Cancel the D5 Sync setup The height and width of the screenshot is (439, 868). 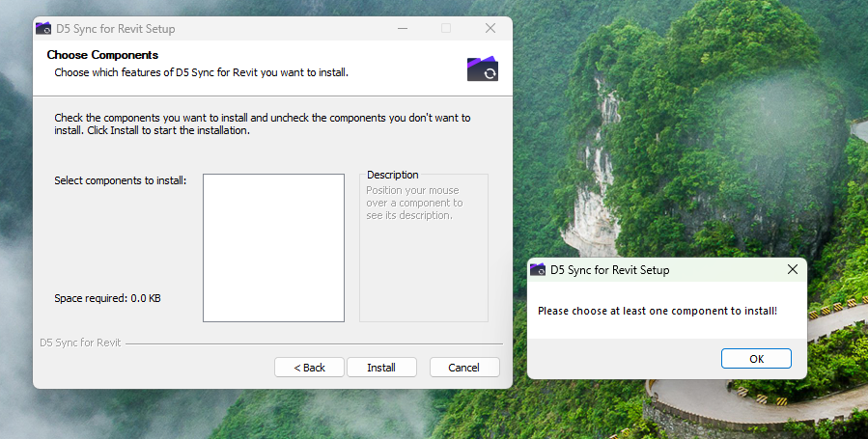(464, 368)
